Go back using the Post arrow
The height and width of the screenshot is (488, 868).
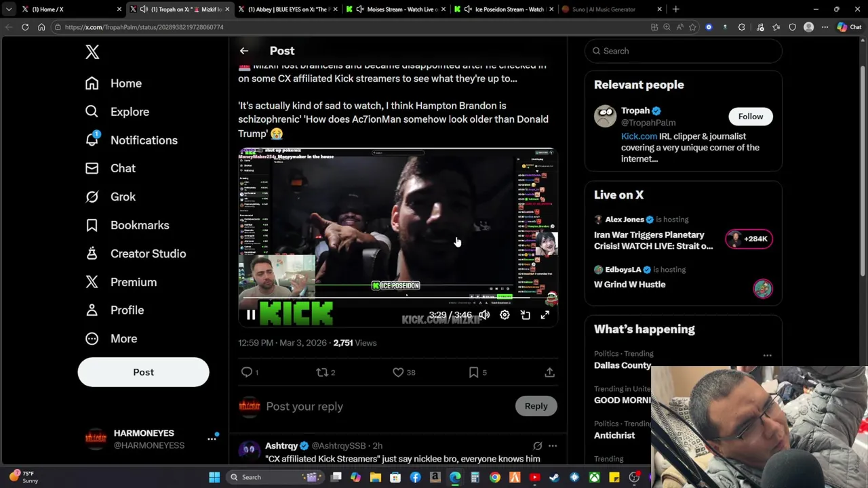click(244, 51)
